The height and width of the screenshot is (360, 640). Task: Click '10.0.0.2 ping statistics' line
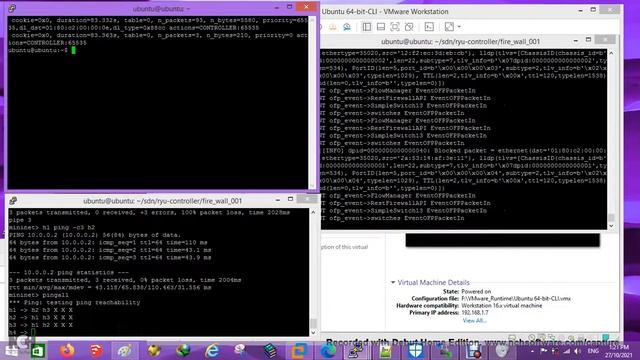(x=69, y=272)
